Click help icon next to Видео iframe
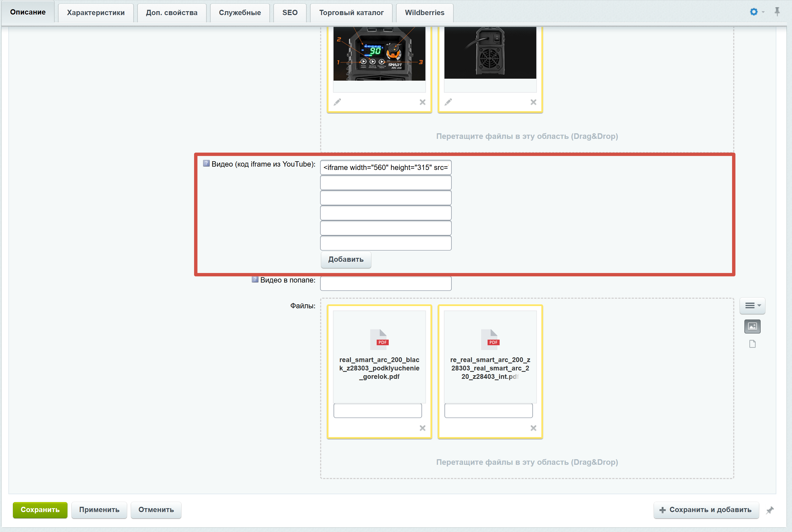The image size is (792, 532). pyautogui.click(x=206, y=164)
